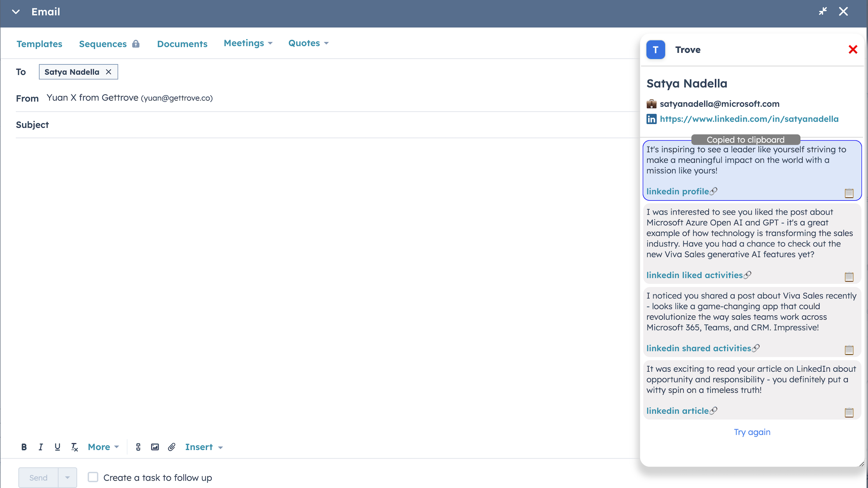Apply underline formatting
868x488 pixels.
pyautogui.click(x=57, y=447)
